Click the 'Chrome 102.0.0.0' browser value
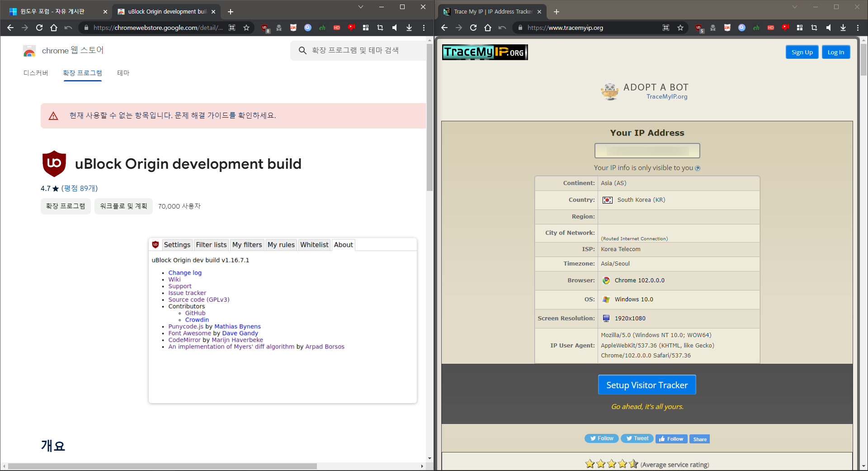The height and width of the screenshot is (471, 868). pos(639,281)
